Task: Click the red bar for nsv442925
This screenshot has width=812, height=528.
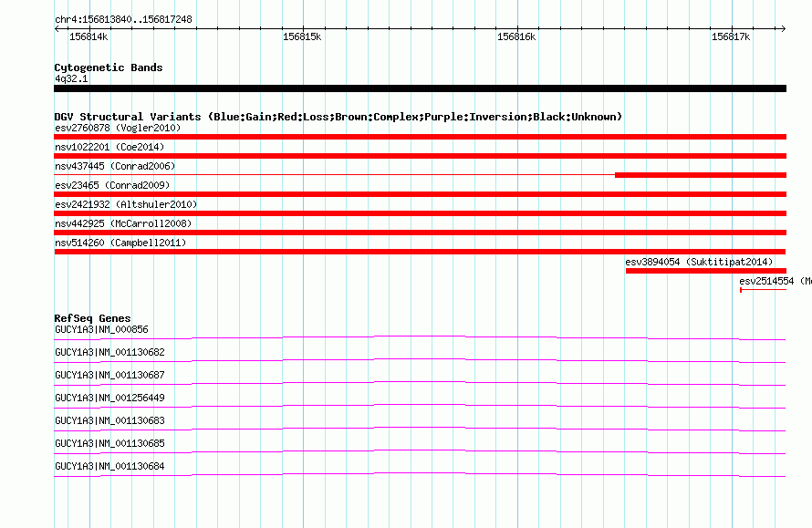Action: coord(420,233)
